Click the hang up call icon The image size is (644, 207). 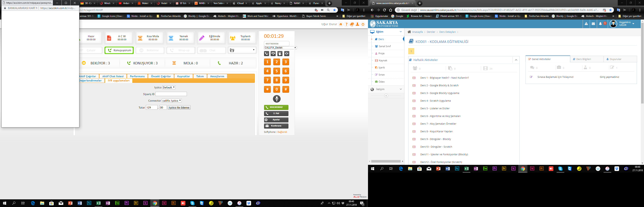[x=273, y=53]
